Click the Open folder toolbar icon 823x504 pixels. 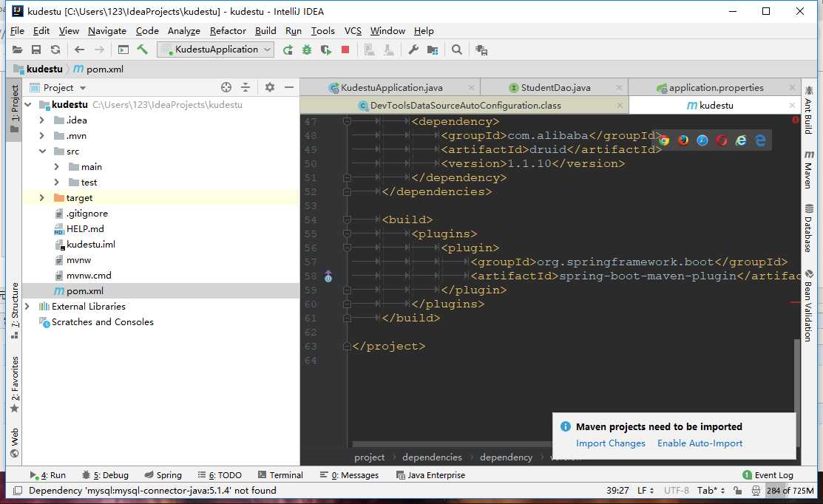[x=17, y=50]
